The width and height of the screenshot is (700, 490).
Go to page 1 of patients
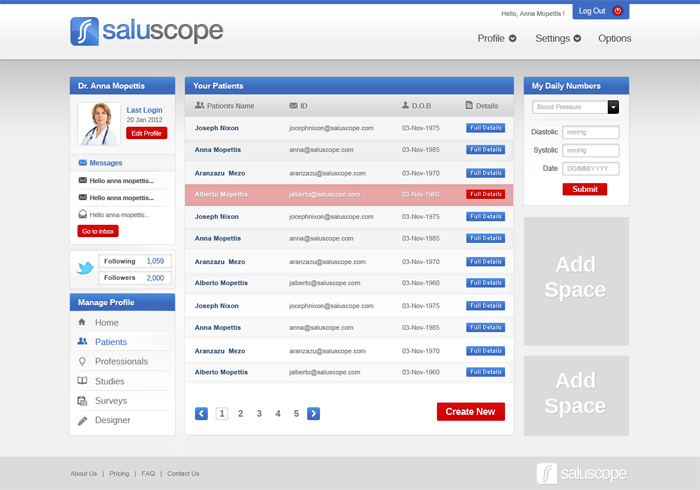pyautogui.click(x=222, y=414)
